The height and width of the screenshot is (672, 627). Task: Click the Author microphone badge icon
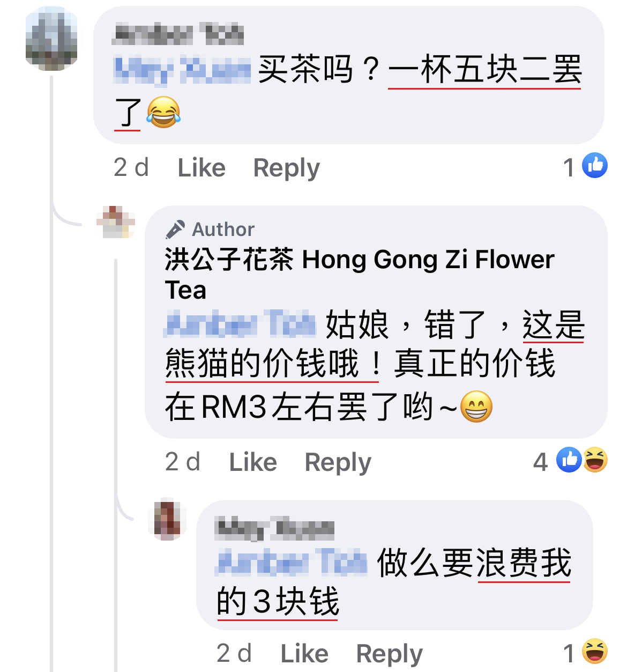click(175, 230)
